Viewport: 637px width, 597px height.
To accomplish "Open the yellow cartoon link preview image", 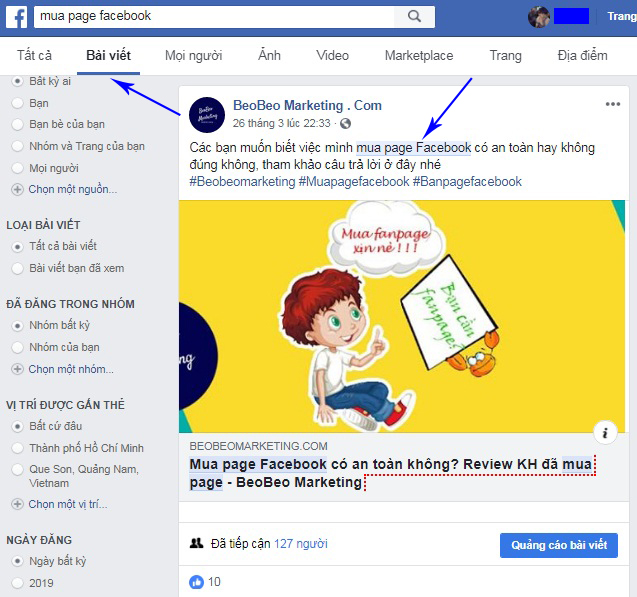I will tap(402, 316).
